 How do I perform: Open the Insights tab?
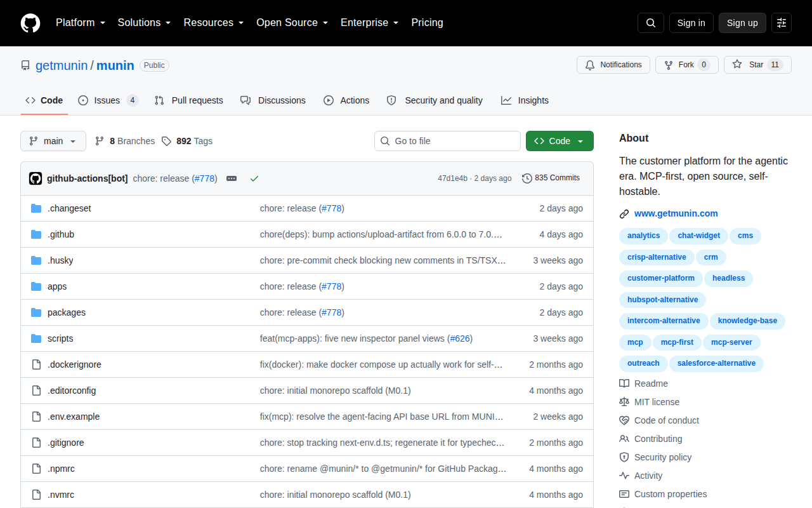[525, 100]
